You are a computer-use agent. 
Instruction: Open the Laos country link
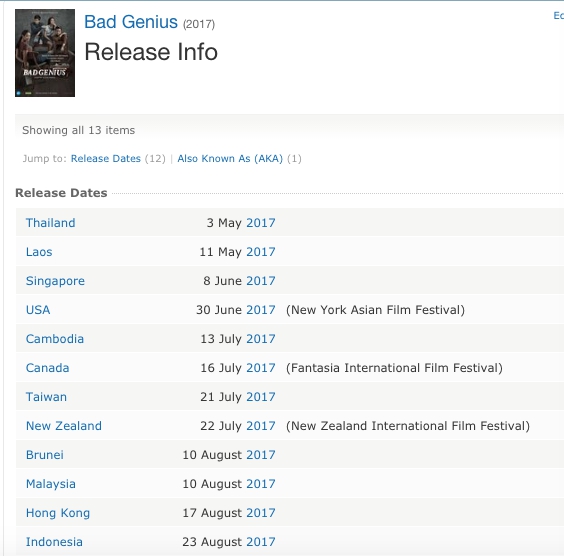(x=39, y=252)
